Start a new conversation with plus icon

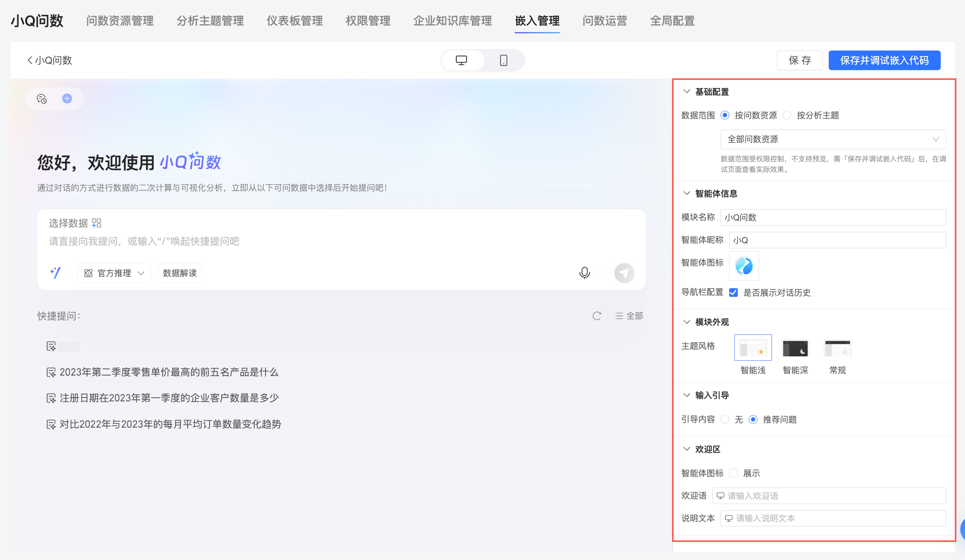coord(67,99)
